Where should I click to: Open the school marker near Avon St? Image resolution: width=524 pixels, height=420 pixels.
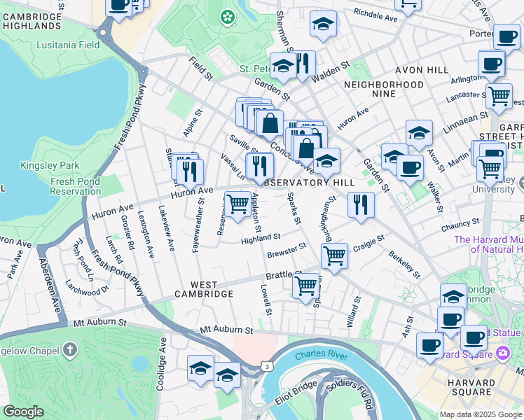[419, 133]
